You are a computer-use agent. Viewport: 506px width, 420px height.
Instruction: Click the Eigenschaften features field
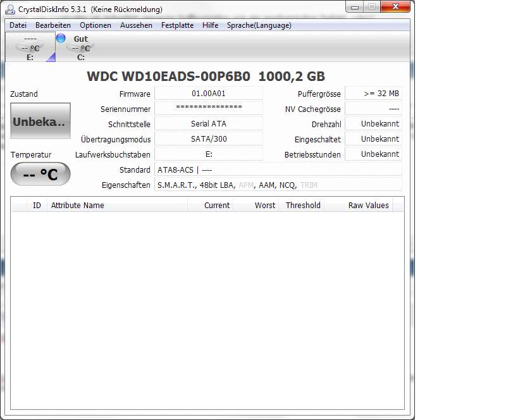(278, 185)
